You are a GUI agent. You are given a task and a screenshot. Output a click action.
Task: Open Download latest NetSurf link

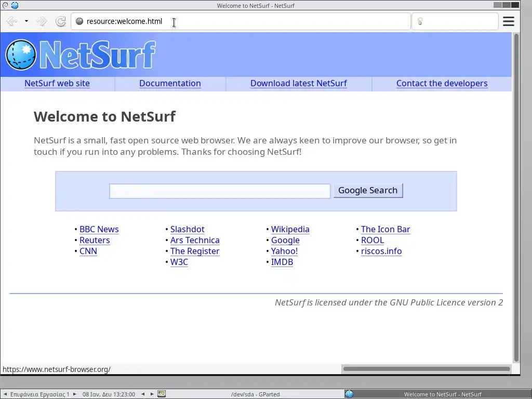point(299,84)
